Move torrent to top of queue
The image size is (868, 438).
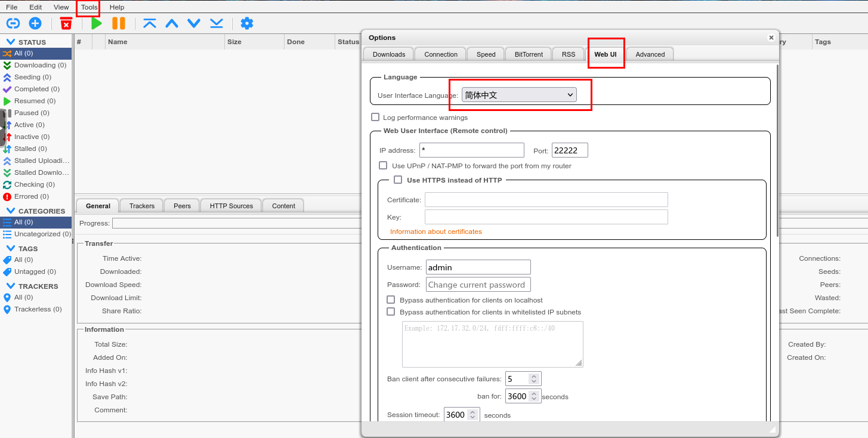(x=150, y=23)
